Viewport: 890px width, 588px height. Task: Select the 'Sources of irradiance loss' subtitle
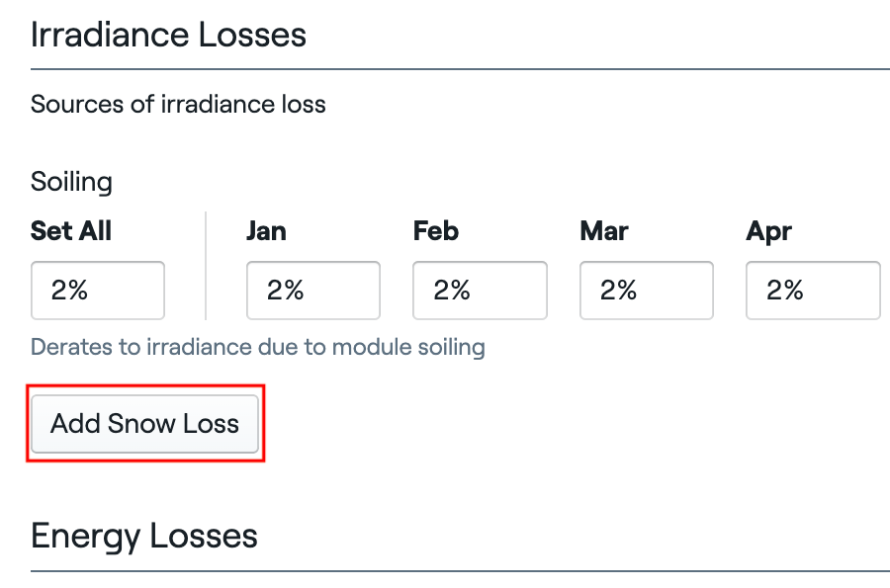click(178, 104)
